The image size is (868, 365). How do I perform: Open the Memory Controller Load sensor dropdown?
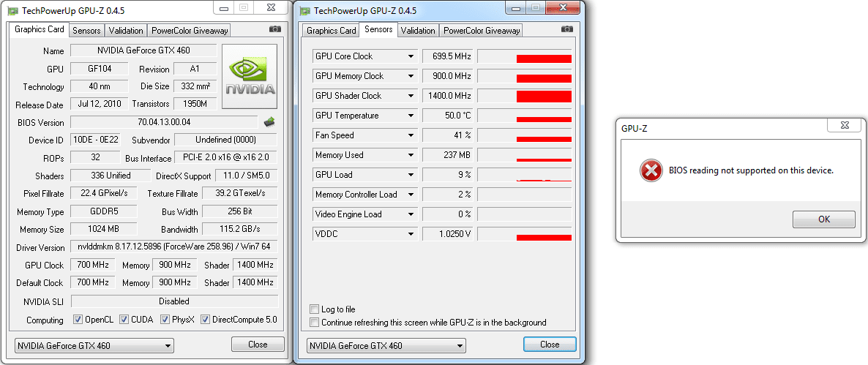[x=411, y=195]
